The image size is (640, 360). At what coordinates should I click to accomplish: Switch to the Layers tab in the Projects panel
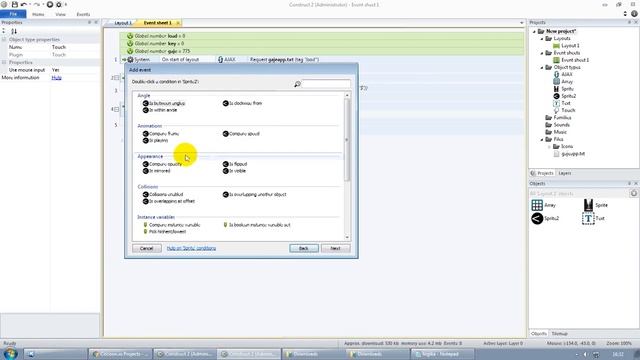click(x=564, y=173)
